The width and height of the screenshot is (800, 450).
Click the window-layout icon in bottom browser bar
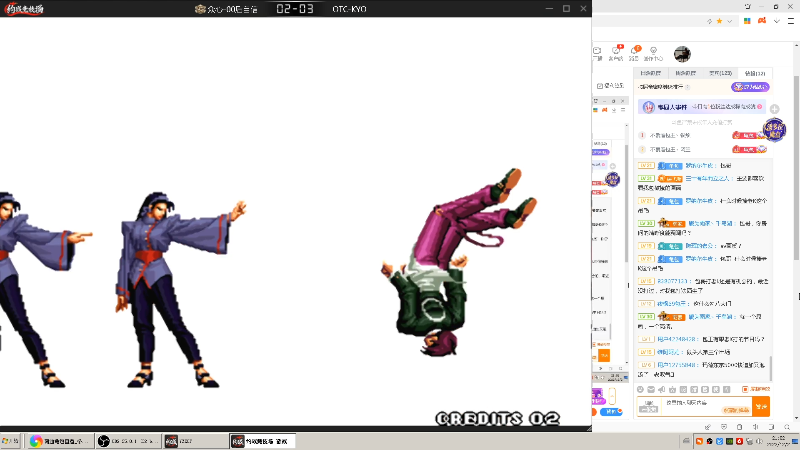tap(771, 427)
